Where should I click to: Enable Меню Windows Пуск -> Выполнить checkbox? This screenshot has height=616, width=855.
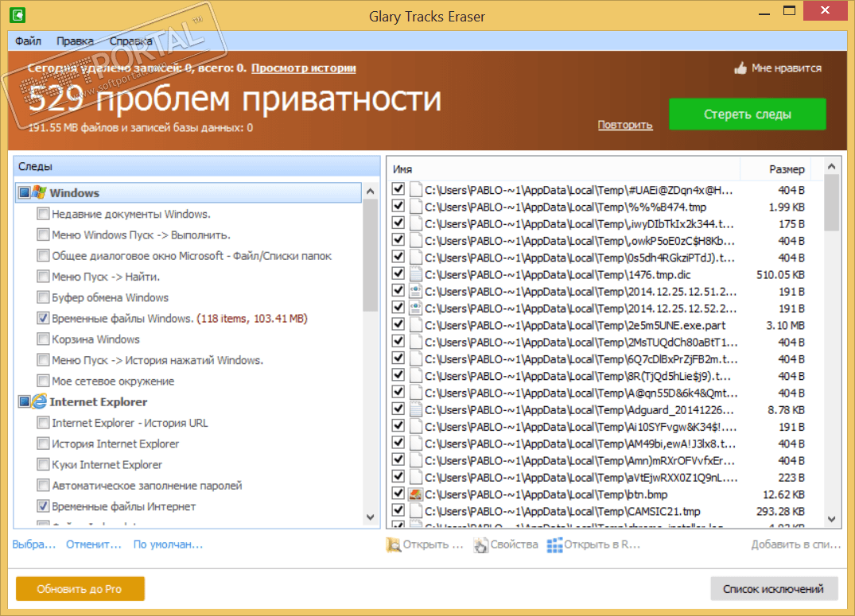coord(43,235)
